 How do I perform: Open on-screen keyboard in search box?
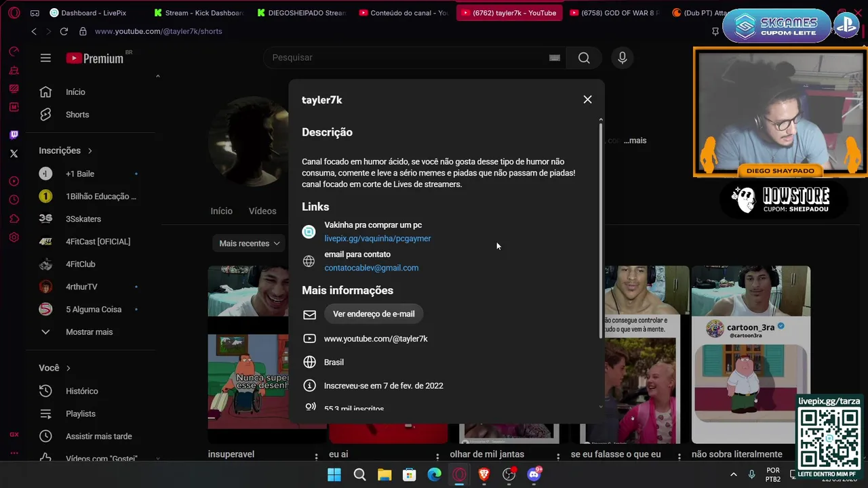click(555, 58)
